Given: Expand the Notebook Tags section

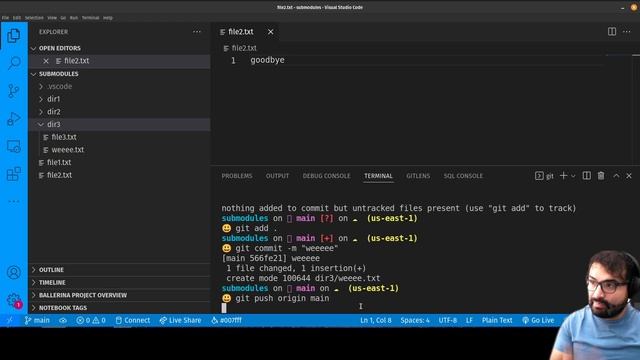Looking at the screenshot, I should 119,308.
